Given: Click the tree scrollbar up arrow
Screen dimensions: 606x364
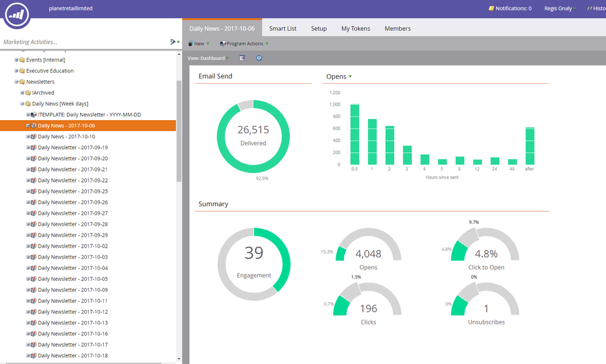Looking at the screenshot, I should [178, 54].
